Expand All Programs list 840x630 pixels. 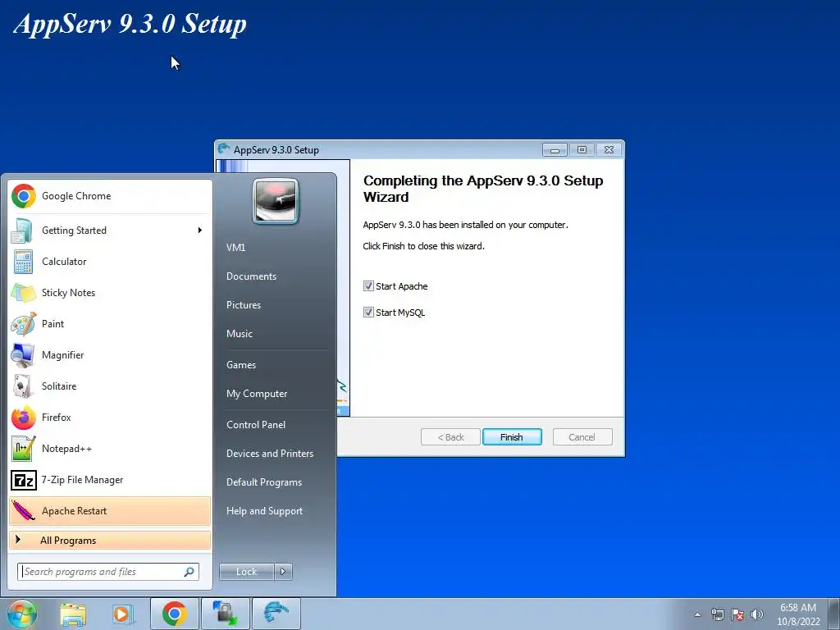110,541
